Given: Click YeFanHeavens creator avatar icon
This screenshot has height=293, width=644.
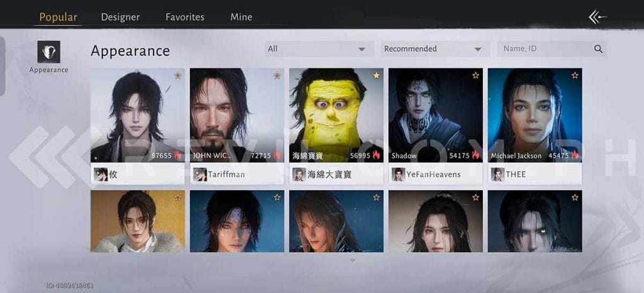Looking at the screenshot, I should click(x=397, y=174).
